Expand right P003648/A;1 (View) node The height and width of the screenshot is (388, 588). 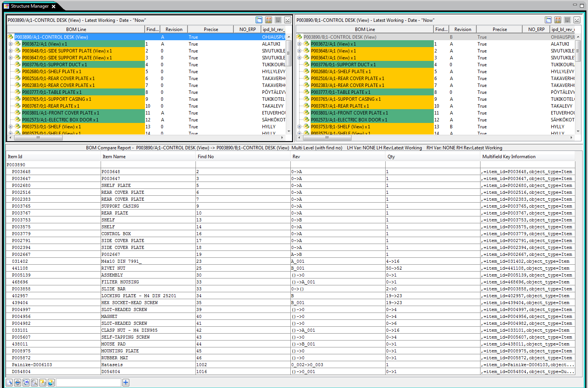pyautogui.click(x=299, y=51)
